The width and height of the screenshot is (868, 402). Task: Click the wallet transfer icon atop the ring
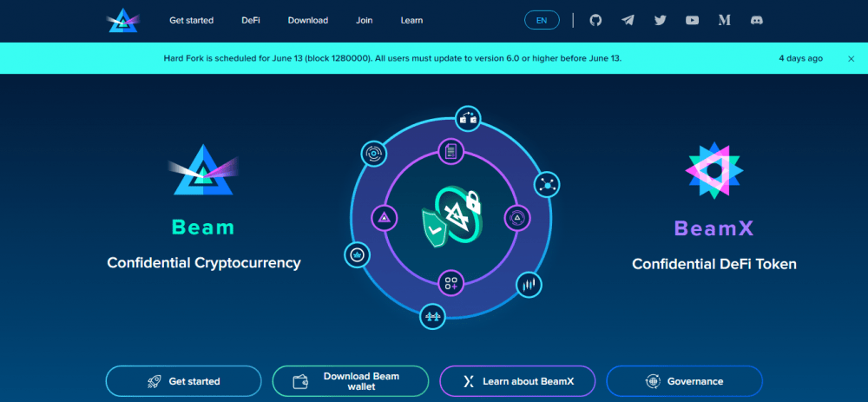pos(468,118)
